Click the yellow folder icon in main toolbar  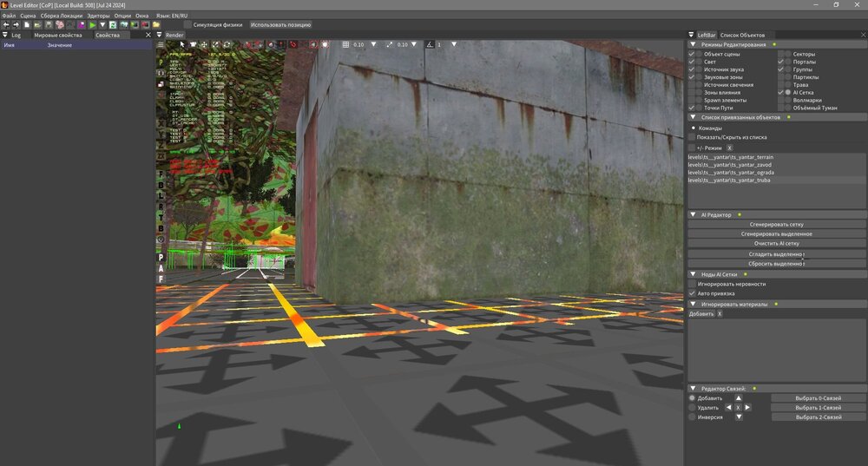click(156, 25)
